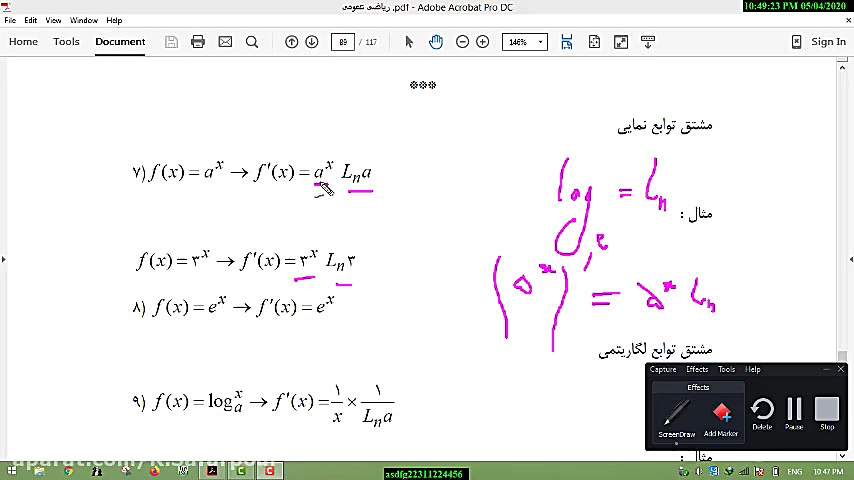This screenshot has width=854, height=480.
Task: Go to next page arrow
Action: 312,42
